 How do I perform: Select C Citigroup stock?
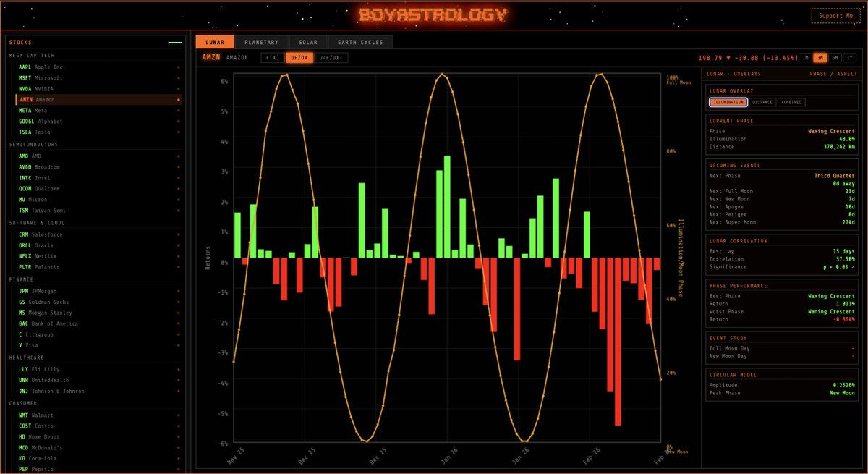point(98,334)
